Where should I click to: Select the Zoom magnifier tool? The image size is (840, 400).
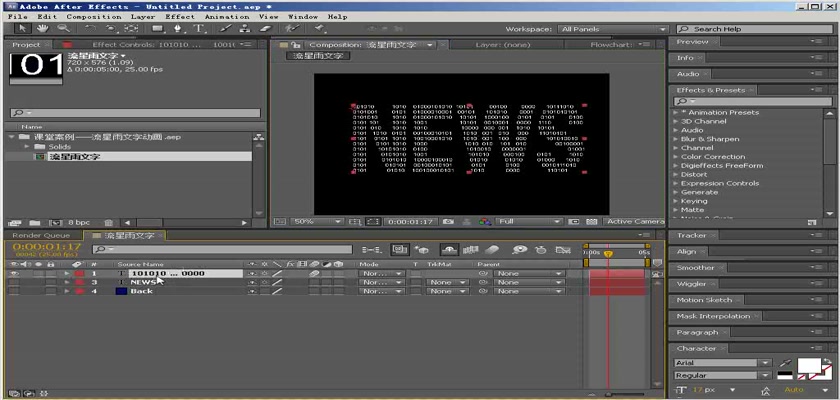pos(62,29)
